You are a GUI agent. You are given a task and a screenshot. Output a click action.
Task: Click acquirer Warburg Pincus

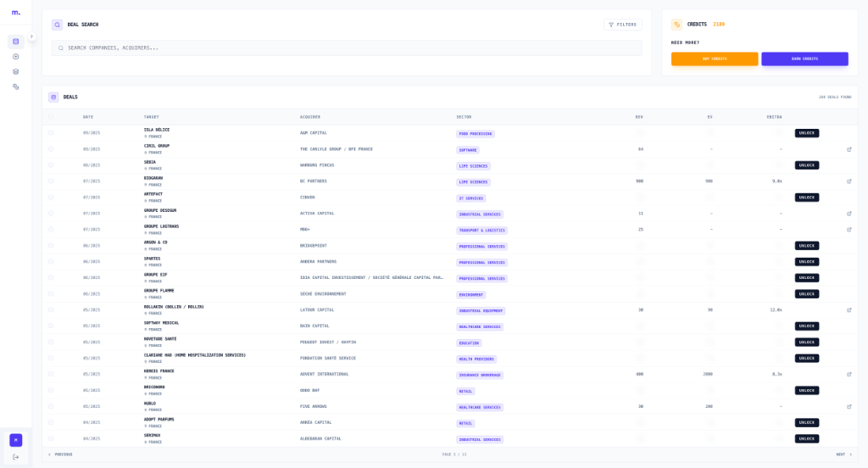pos(317,165)
